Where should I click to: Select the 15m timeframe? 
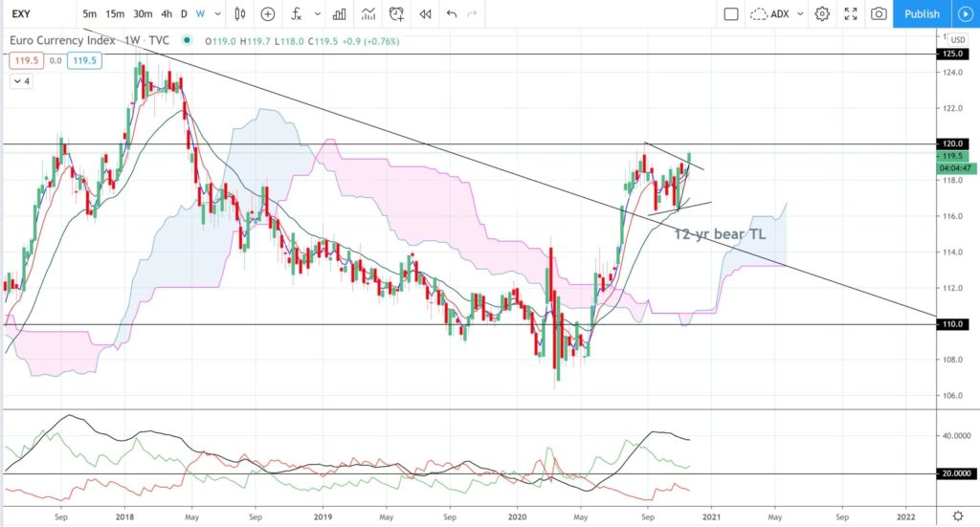click(x=115, y=13)
